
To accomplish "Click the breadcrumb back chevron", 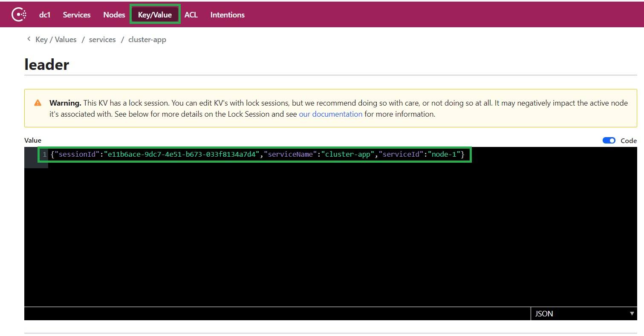I will (29, 39).
